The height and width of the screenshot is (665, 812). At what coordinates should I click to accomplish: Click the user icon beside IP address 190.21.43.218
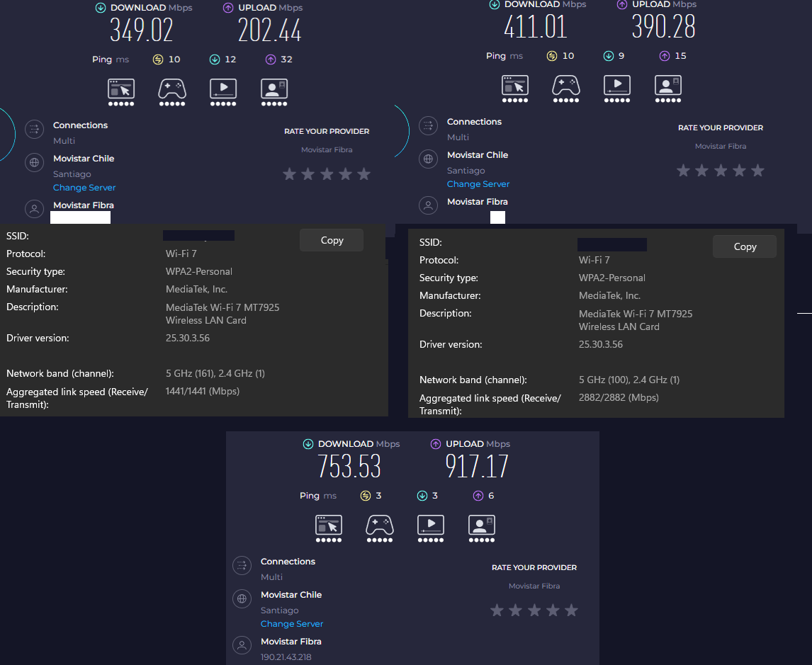(x=242, y=645)
